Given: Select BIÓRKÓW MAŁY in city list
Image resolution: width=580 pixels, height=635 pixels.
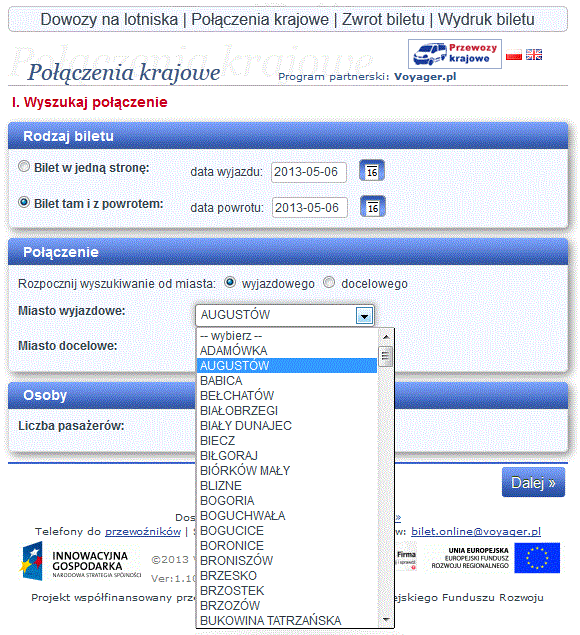Looking at the screenshot, I should click(x=287, y=471).
